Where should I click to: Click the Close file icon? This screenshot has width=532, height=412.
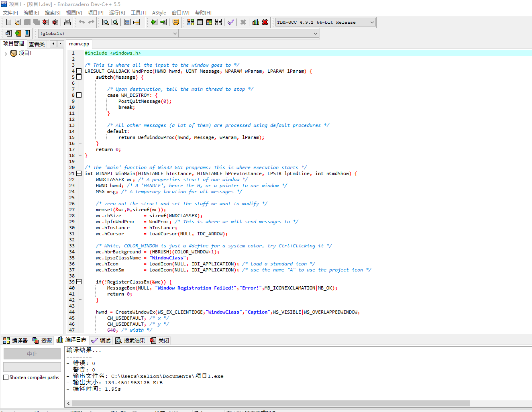tap(46, 22)
